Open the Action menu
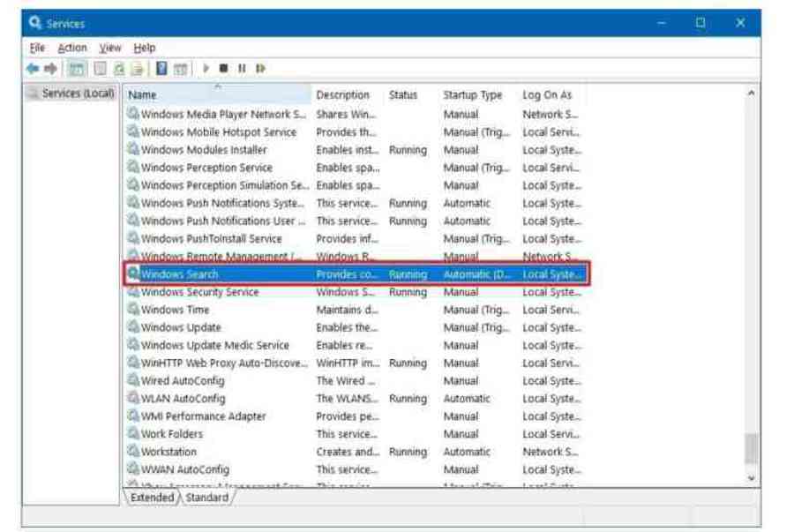Viewport: 794px width, 532px height. 72,48
